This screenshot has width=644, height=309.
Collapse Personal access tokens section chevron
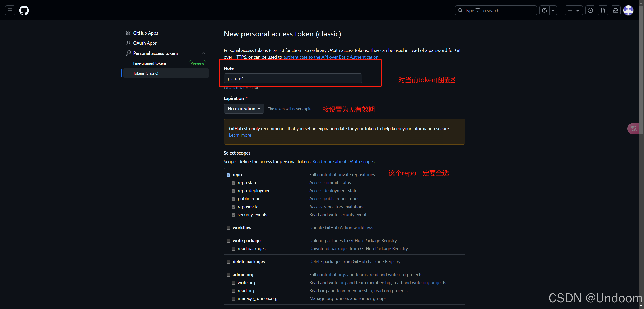[x=204, y=53]
